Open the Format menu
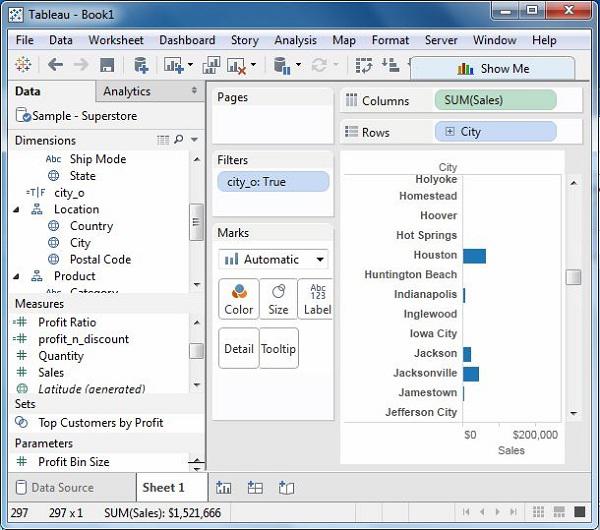 [390, 40]
